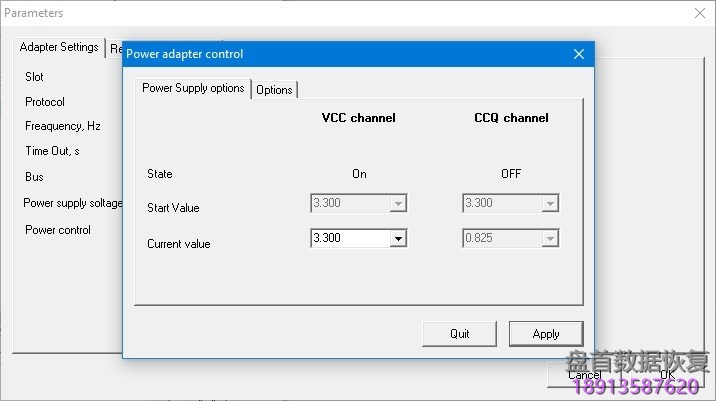Image resolution: width=716 pixels, height=401 pixels.
Task: Expand the CCQ Current value dropdown
Action: (548, 239)
